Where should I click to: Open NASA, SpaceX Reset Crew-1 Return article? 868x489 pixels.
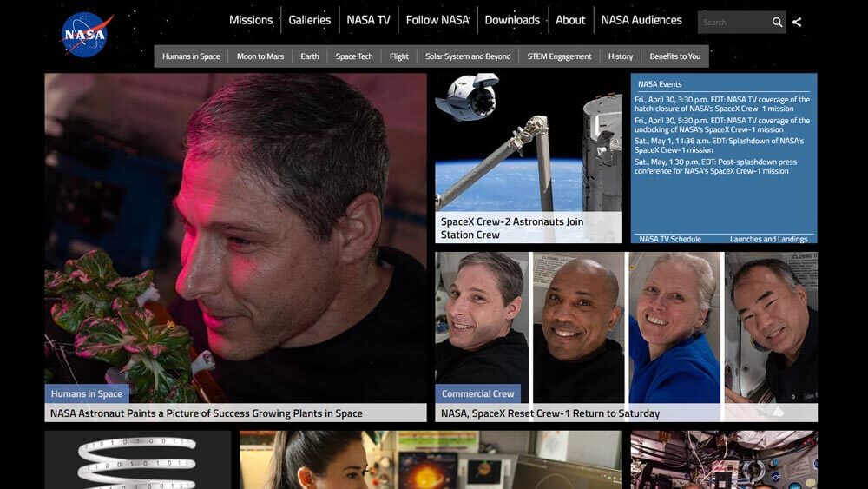[550, 413]
